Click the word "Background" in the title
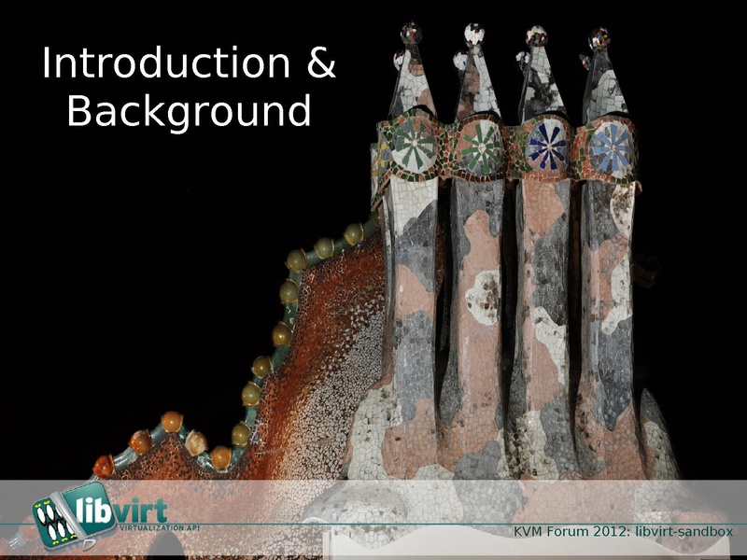The width and height of the screenshot is (747, 560). click(189, 111)
